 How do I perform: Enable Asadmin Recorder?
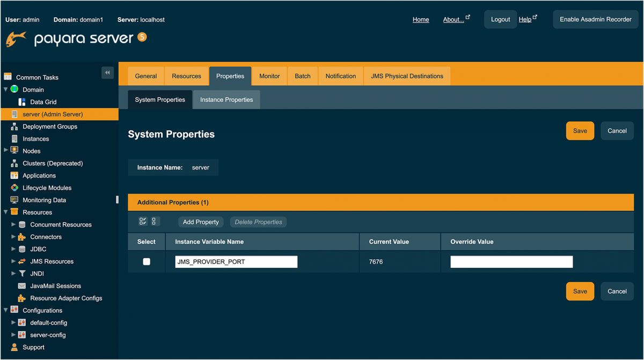595,18
